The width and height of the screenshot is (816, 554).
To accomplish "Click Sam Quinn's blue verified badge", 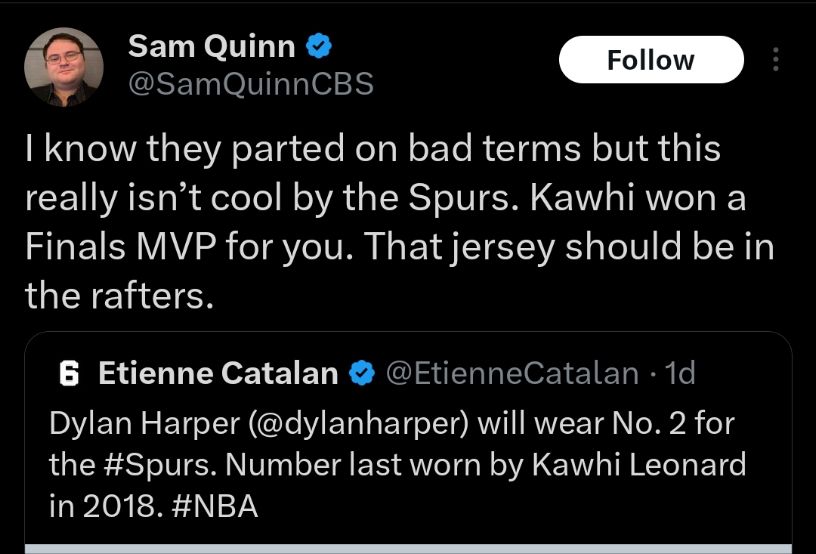I will click(318, 45).
